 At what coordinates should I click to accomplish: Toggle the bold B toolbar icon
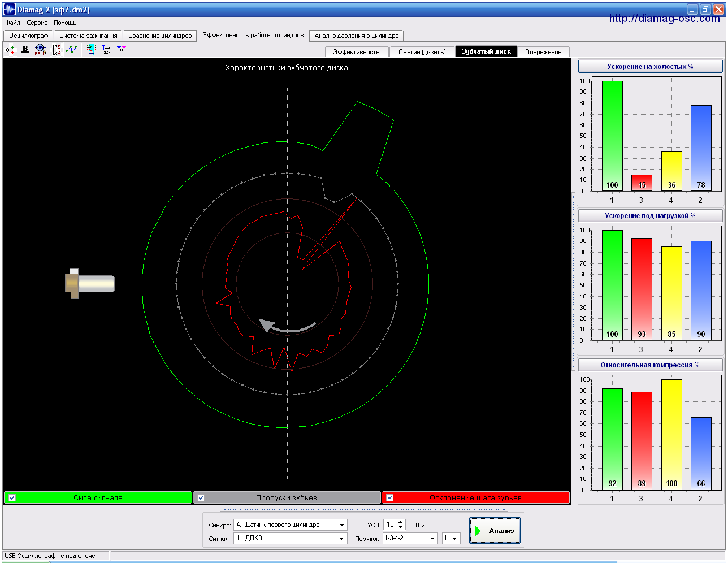pos(25,50)
